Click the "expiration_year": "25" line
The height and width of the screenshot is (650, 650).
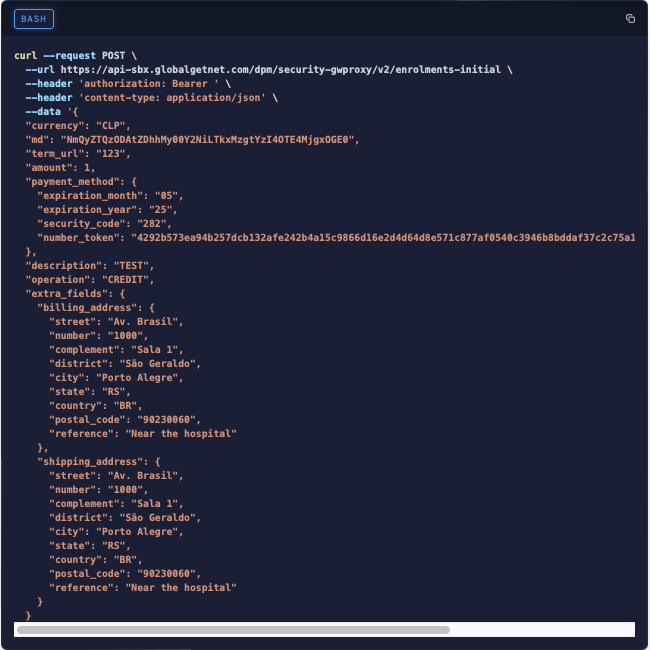coord(107,210)
